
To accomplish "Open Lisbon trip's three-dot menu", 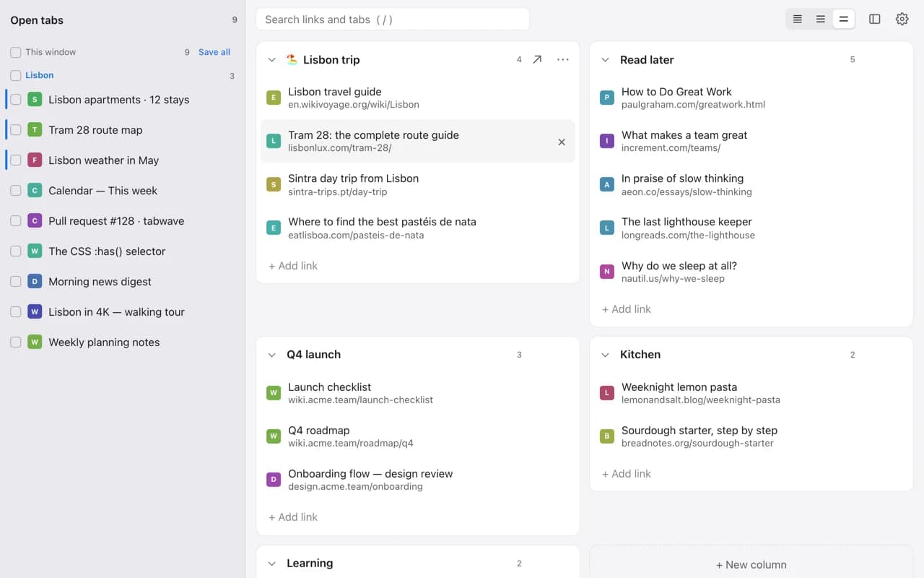I will (563, 60).
